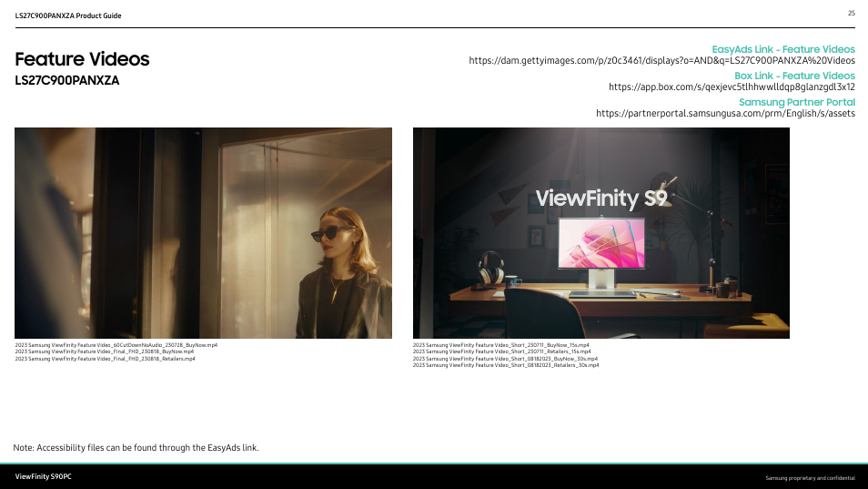868x489 pixels.
Task: Click the Short_08182023_BuyNow_30s.mp4 filename
Action: 505,359
